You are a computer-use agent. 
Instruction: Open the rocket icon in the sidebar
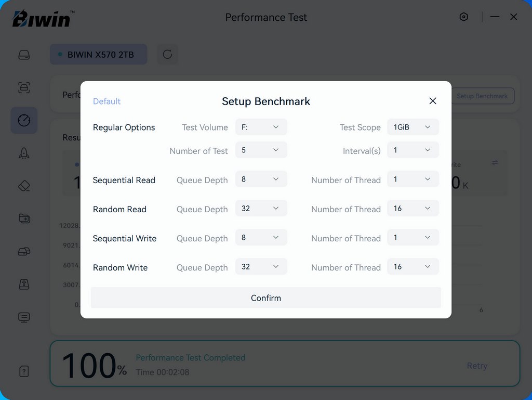24,153
